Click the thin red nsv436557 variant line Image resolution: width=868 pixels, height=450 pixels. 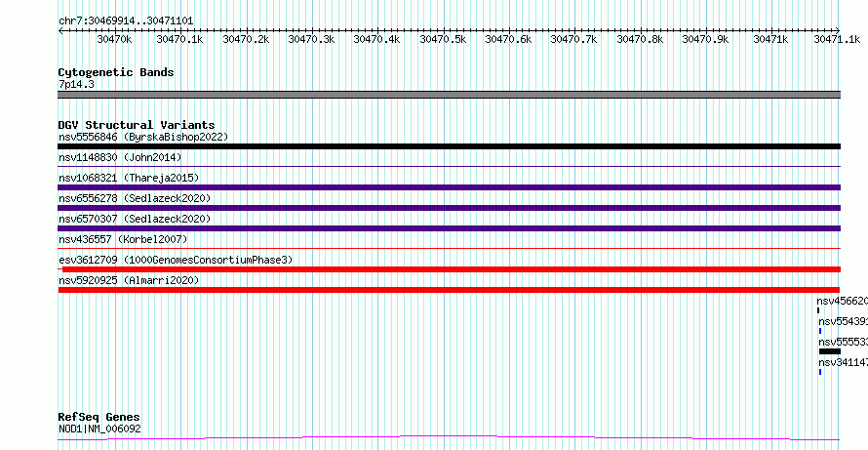pyautogui.click(x=449, y=248)
